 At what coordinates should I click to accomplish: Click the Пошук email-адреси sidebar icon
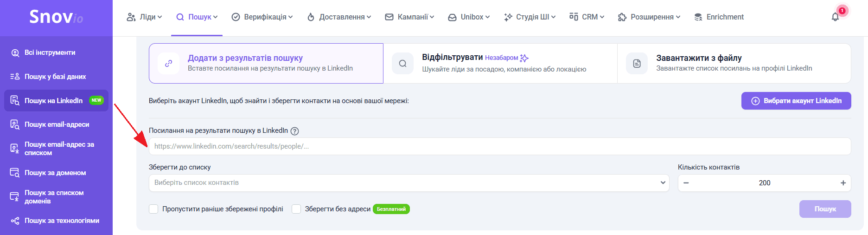[x=15, y=124]
